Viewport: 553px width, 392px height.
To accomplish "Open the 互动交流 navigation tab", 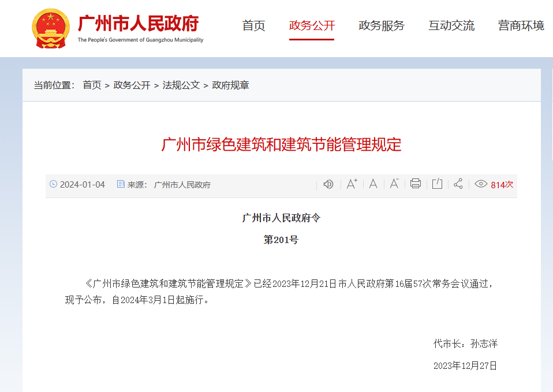I will pyautogui.click(x=451, y=25).
